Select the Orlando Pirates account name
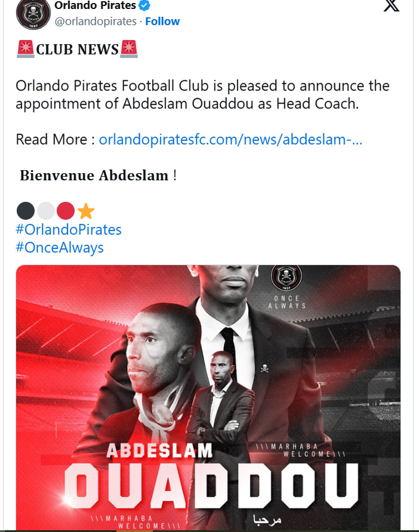 (x=95, y=5)
